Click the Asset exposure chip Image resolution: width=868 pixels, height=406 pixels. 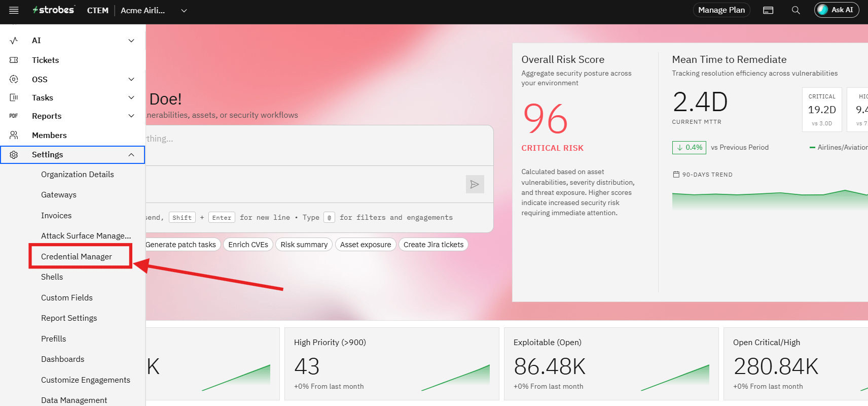click(366, 245)
